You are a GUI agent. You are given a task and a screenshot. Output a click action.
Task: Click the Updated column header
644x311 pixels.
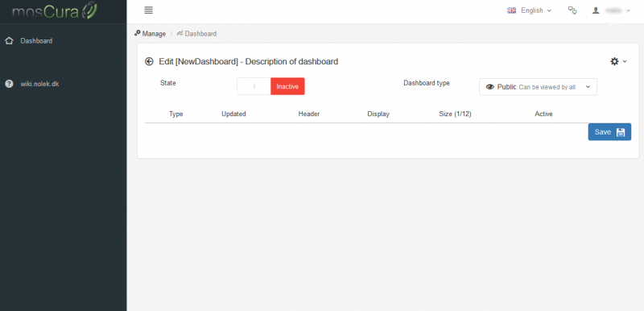(233, 114)
